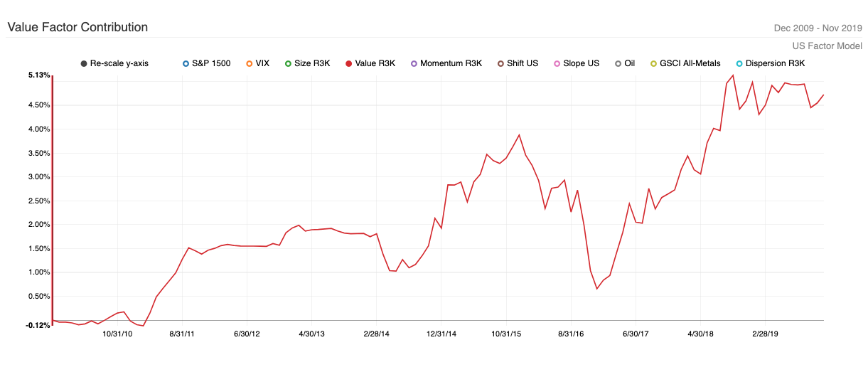This screenshot has width=868, height=372.
Task: Click the red Value R3K filled marker
Action: point(348,63)
